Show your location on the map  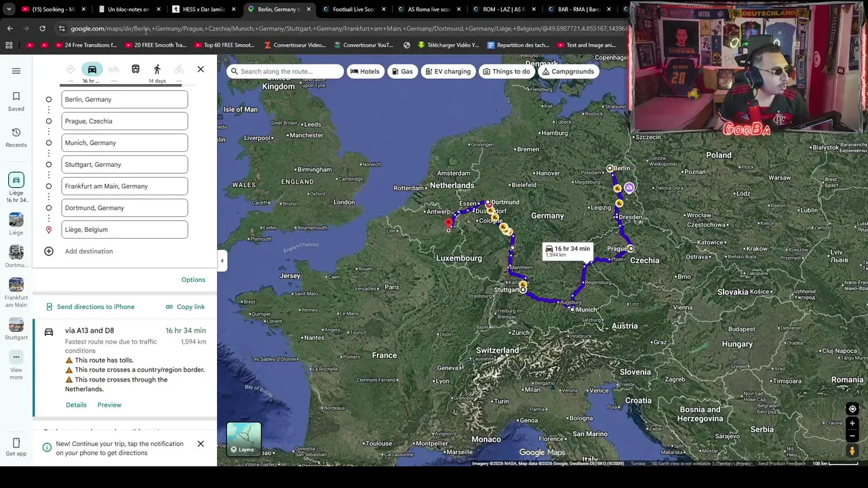pos(852,409)
